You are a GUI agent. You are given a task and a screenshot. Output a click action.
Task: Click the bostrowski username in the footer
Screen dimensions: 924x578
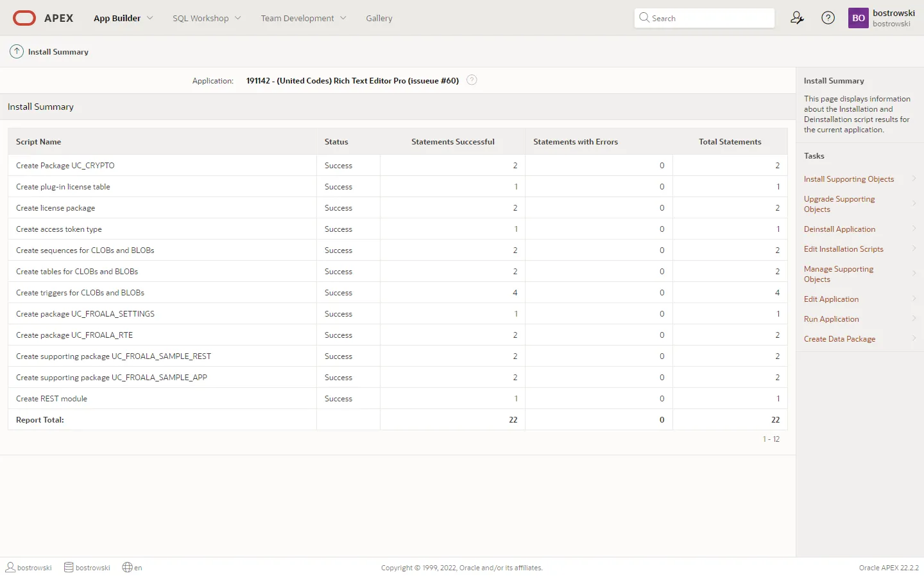pyautogui.click(x=35, y=568)
